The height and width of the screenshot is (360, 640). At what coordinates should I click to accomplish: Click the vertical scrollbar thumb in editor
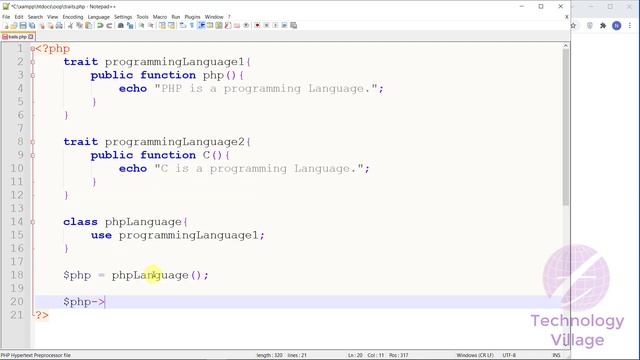click(x=566, y=127)
